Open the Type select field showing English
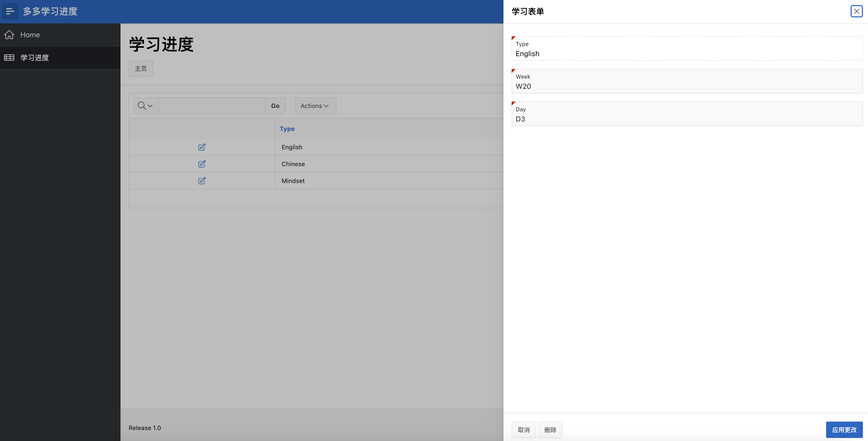This screenshot has width=868, height=441. 687,54
